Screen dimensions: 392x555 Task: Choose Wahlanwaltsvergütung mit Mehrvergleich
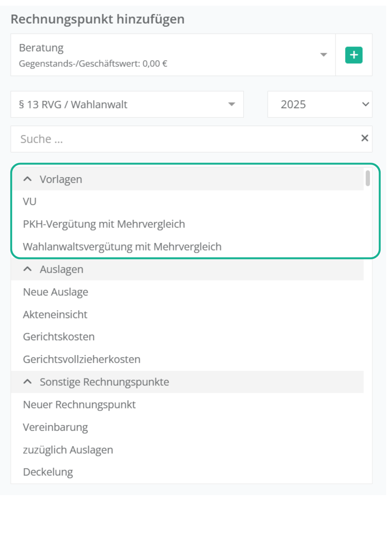pyautogui.click(x=122, y=247)
